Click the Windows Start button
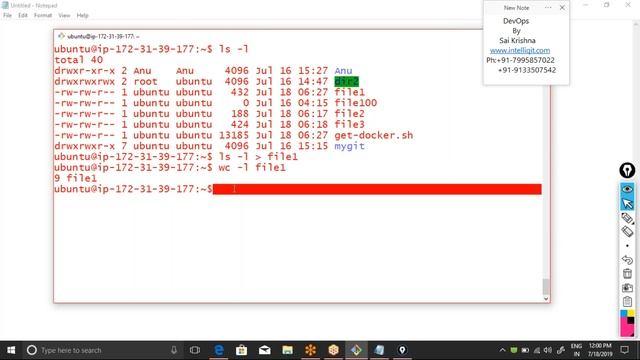640x360 pixels. point(11,350)
